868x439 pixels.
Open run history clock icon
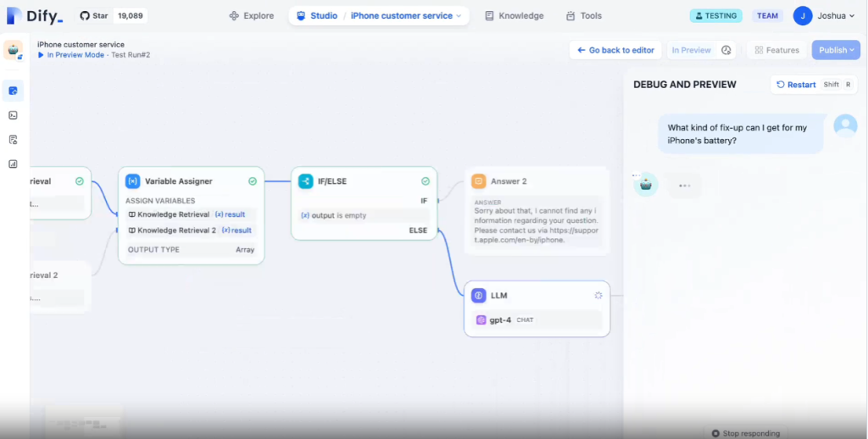pos(726,50)
